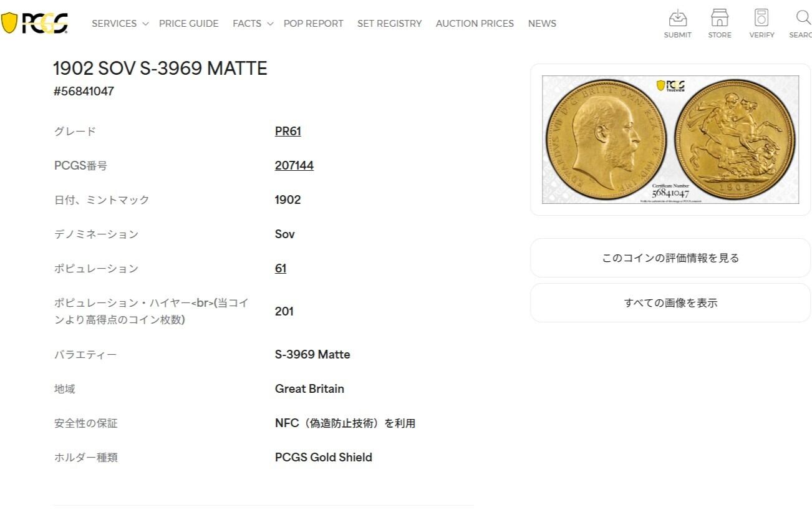Open the PCGS home logo

point(35,23)
